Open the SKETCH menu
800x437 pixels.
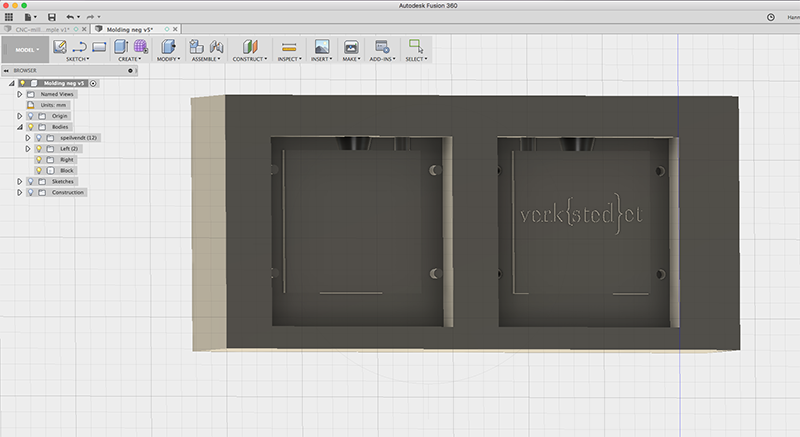[x=78, y=59]
